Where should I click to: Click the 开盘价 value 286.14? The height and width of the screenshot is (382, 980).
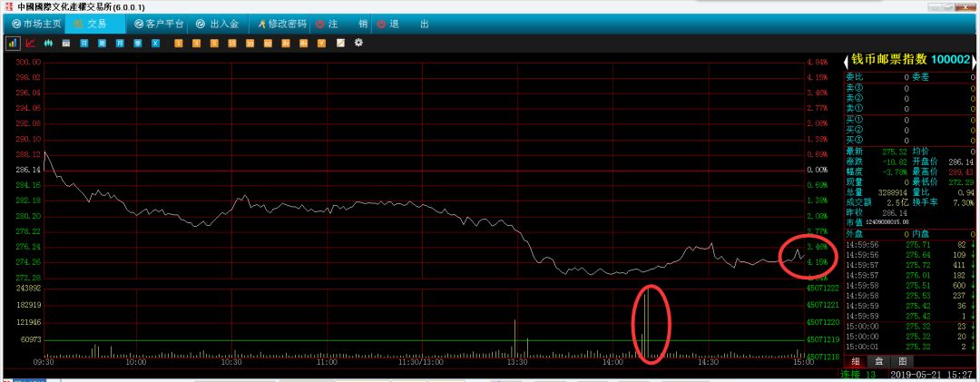click(963, 162)
